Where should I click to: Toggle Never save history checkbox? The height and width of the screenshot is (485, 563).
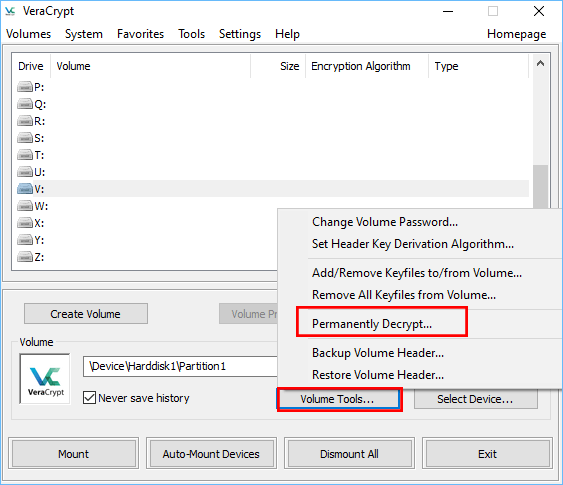[89, 398]
